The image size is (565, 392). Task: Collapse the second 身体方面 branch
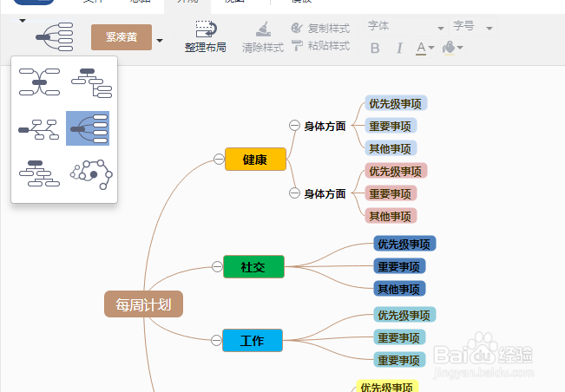coord(294,193)
